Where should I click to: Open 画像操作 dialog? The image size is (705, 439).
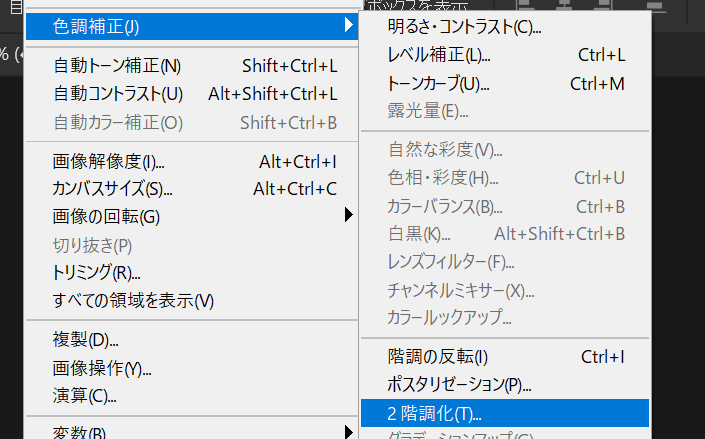pos(101,368)
